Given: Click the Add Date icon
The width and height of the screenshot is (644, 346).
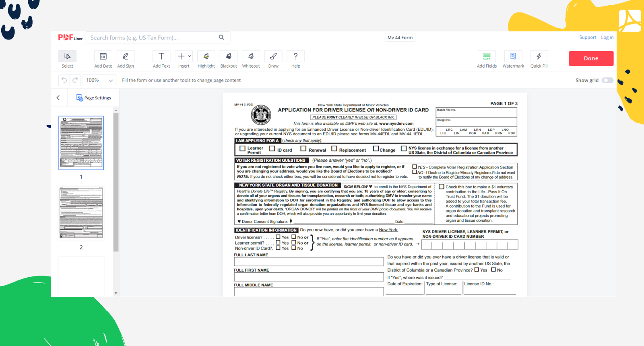Looking at the screenshot, I should coord(103,57).
